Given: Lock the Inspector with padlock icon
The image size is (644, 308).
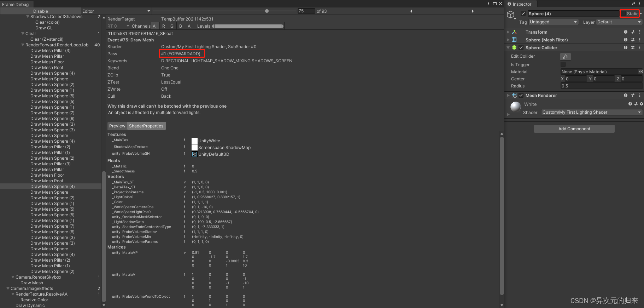Looking at the screenshot, I should (x=634, y=4).
